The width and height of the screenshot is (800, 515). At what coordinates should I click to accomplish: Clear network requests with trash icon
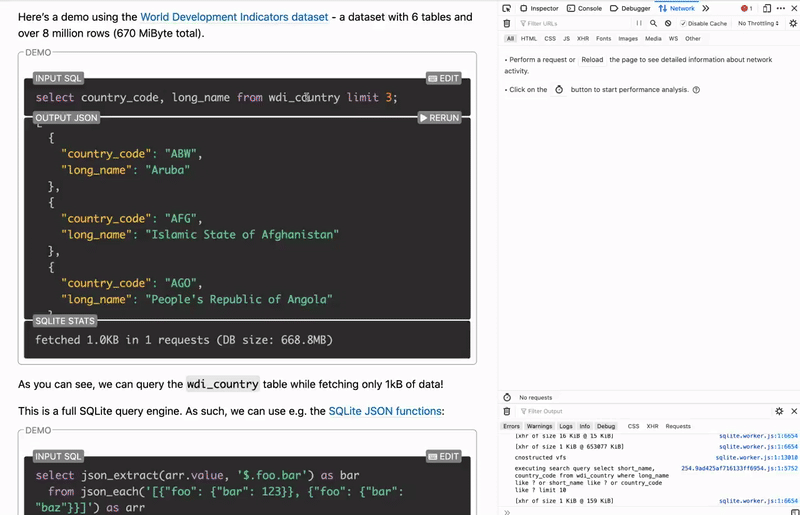[507, 23]
